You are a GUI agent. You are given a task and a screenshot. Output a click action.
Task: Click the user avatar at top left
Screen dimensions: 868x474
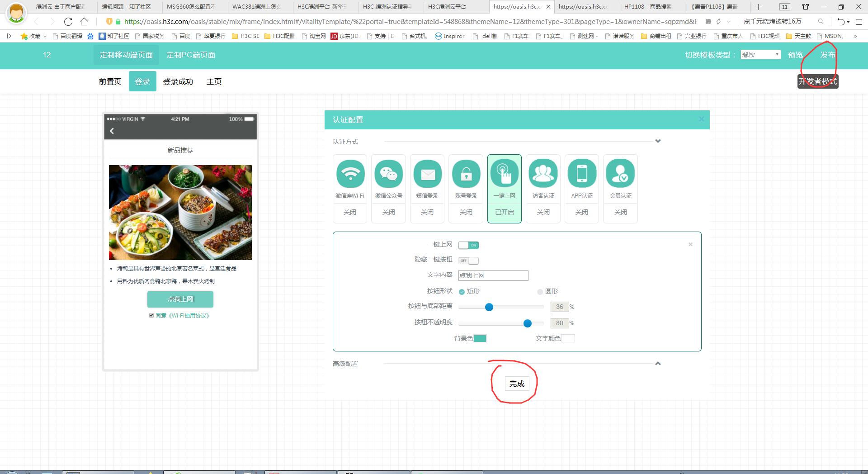pyautogui.click(x=16, y=13)
